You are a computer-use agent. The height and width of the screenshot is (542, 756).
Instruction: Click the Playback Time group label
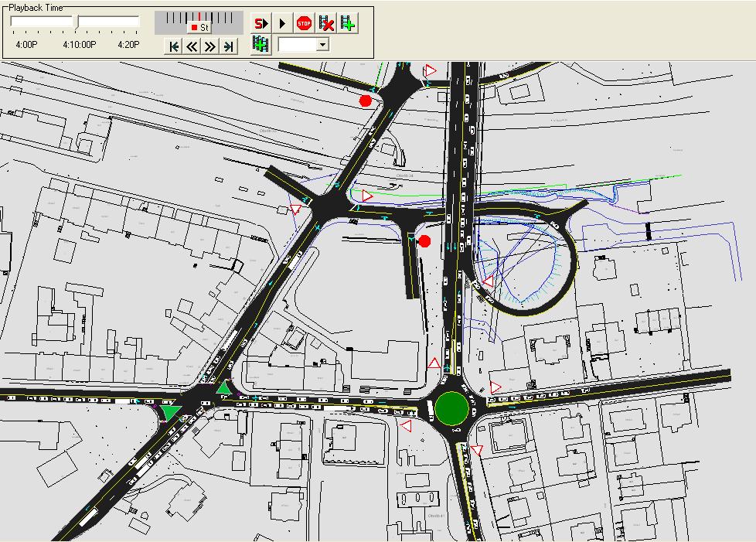pyautogui.click(x=36, y=8)
